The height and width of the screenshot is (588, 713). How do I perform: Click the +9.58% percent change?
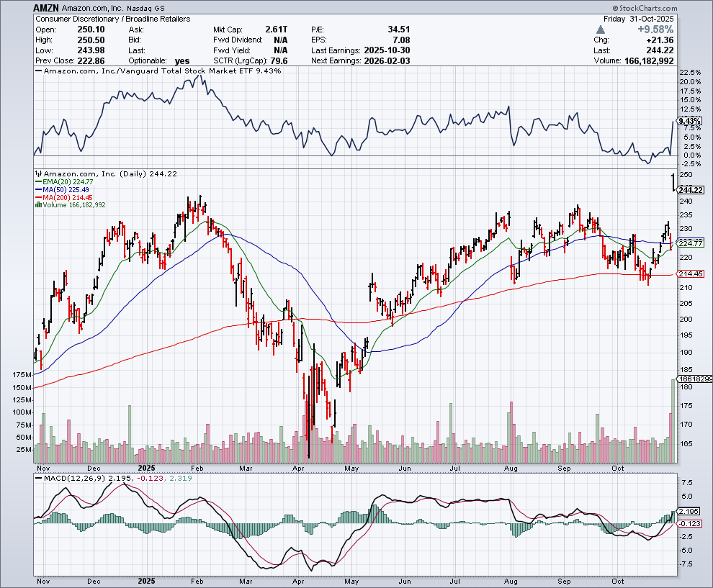pyautogui.click(x=655, y=30)
